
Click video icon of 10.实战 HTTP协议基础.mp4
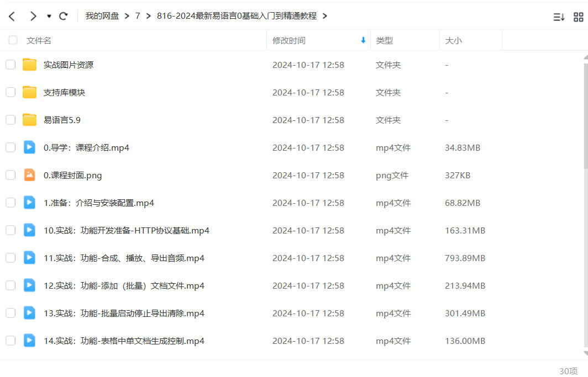[30, 230]
